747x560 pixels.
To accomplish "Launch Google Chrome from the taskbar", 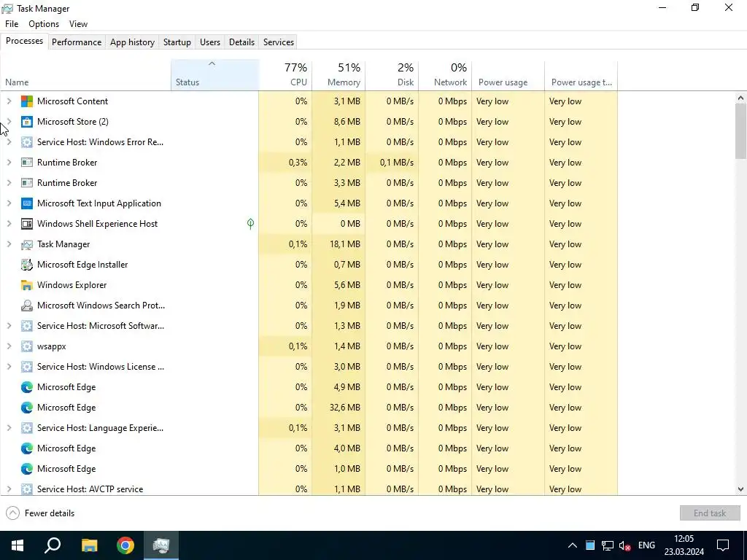I will (125, 545).
